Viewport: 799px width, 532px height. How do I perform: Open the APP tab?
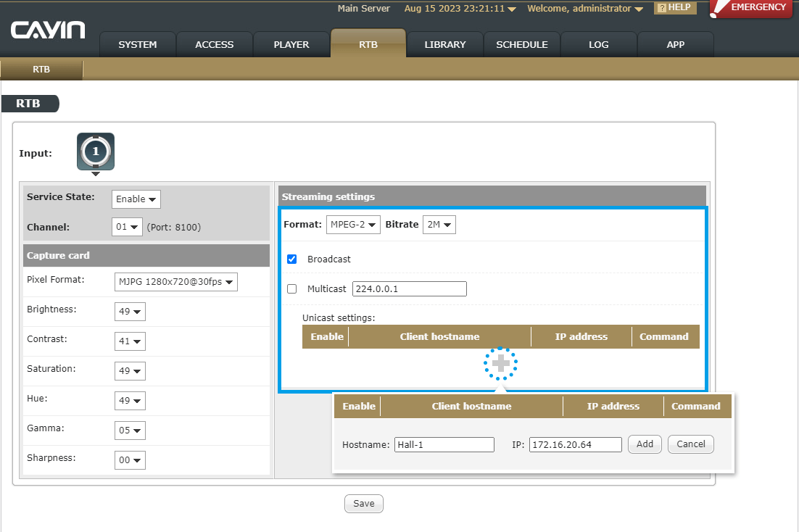pyautogui.click(x=676, y=44)
